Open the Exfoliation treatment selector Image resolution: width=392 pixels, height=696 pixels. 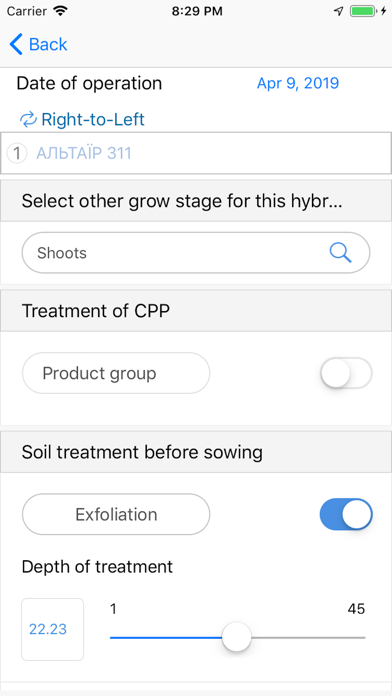click(116, 514)
